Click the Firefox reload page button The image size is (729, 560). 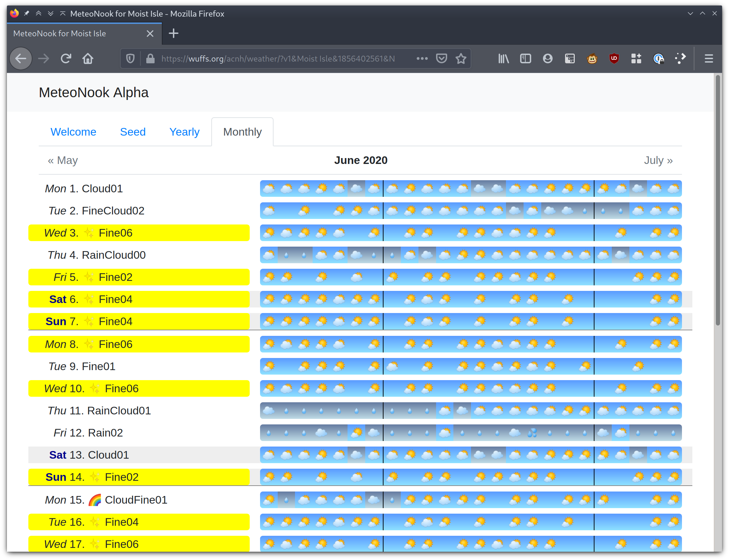click(66, 58)
